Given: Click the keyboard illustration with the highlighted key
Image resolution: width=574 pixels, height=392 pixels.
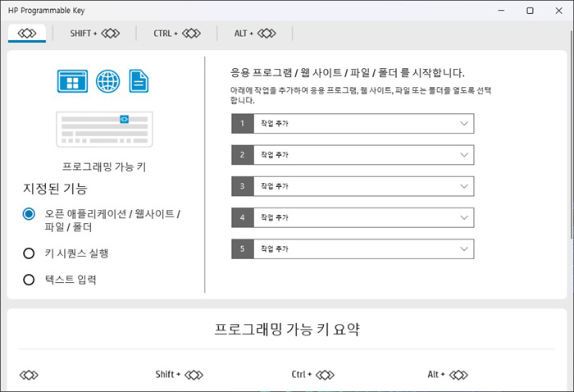Looking at the screenshot, I should pos(104,130).
